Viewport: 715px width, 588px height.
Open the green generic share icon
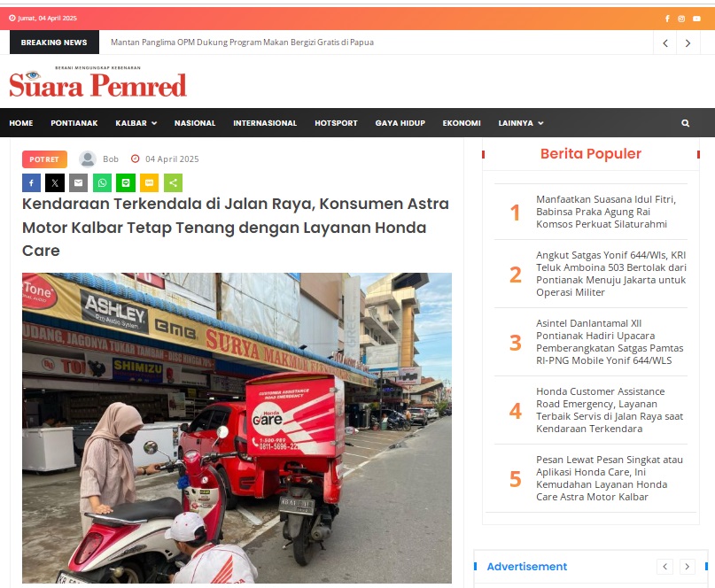click(x=174, y=182)
